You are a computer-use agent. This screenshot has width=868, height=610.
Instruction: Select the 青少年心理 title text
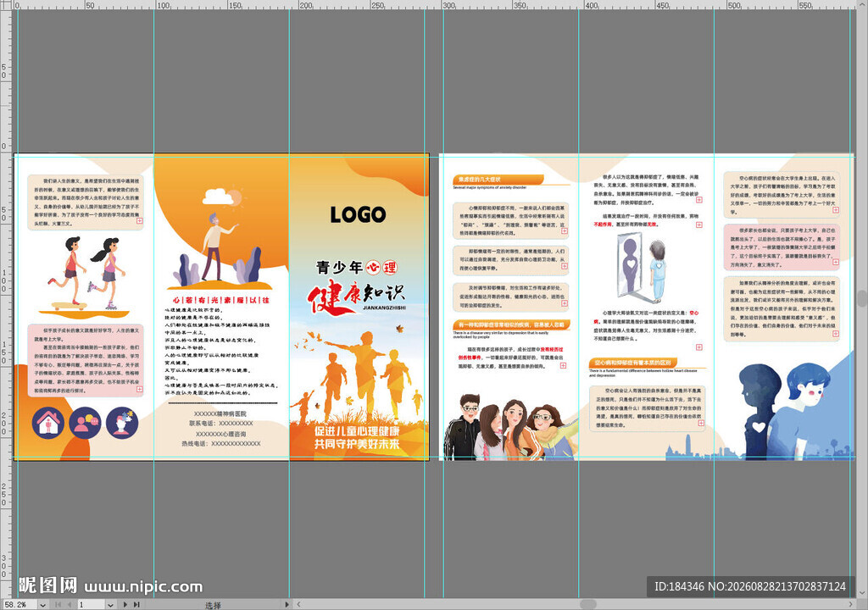point(357,268)
